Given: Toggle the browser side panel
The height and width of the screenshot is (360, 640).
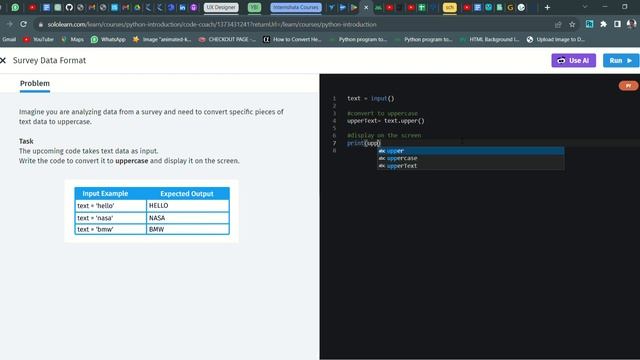Looking at the screenshot, I should [617, 24].
